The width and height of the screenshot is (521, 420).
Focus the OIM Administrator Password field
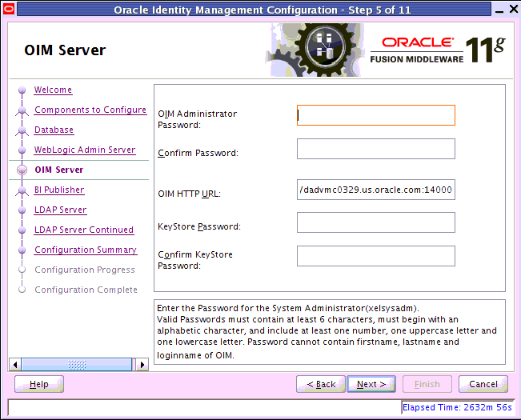[x=376, y=115]
